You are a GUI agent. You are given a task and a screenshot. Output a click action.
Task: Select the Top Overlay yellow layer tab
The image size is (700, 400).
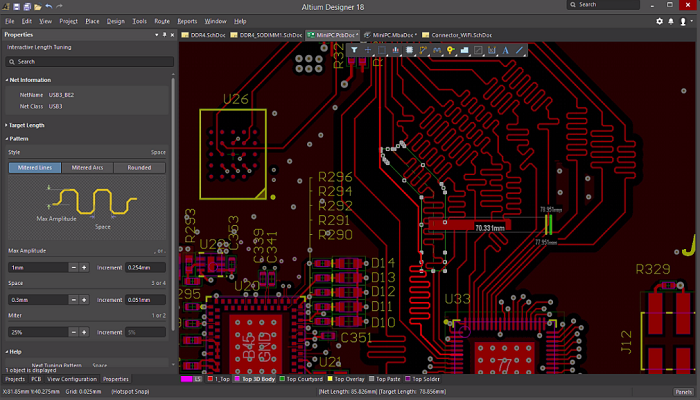(x=346, y=379)
